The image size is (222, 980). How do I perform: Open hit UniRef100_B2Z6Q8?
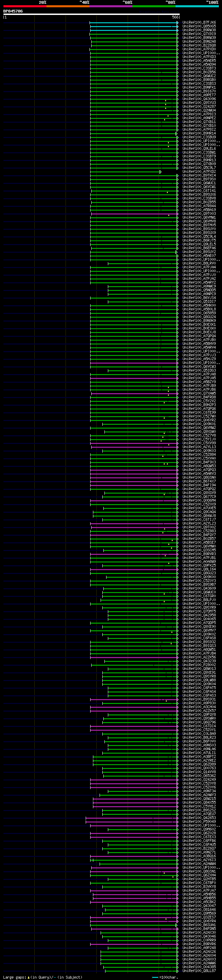199,45
